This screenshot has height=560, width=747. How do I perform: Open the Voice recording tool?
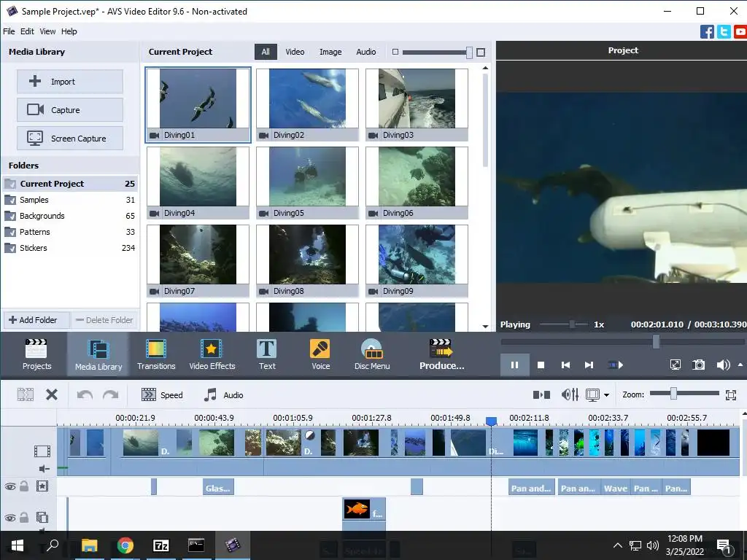(320, 354)
